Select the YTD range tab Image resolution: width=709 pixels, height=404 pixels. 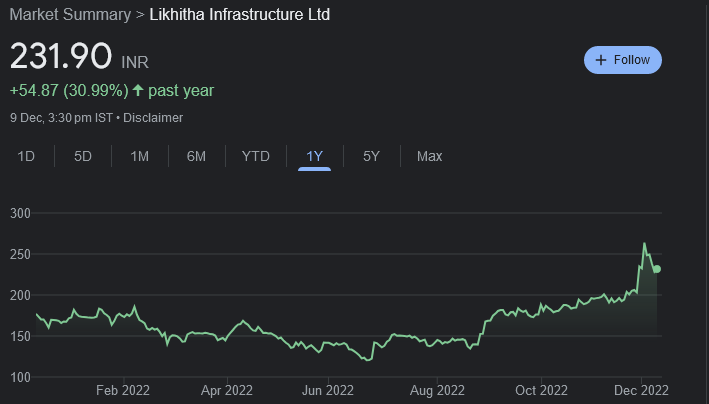coord(255,156)
